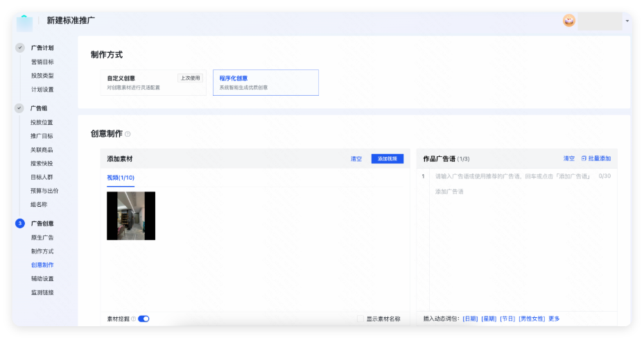Go to 预算与出价 in the sidebar
The width and height of the screenshot is (644, 338).
(x=44, y=191)
